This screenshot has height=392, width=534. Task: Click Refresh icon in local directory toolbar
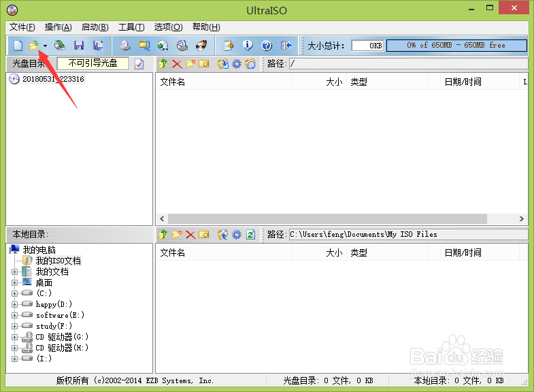250,235
